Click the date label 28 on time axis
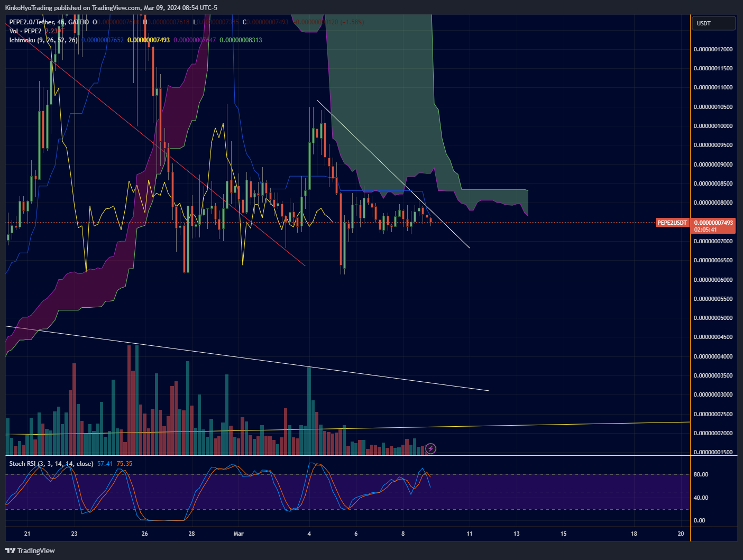Screen dimensions: 743x560 (x=191, y=534)
